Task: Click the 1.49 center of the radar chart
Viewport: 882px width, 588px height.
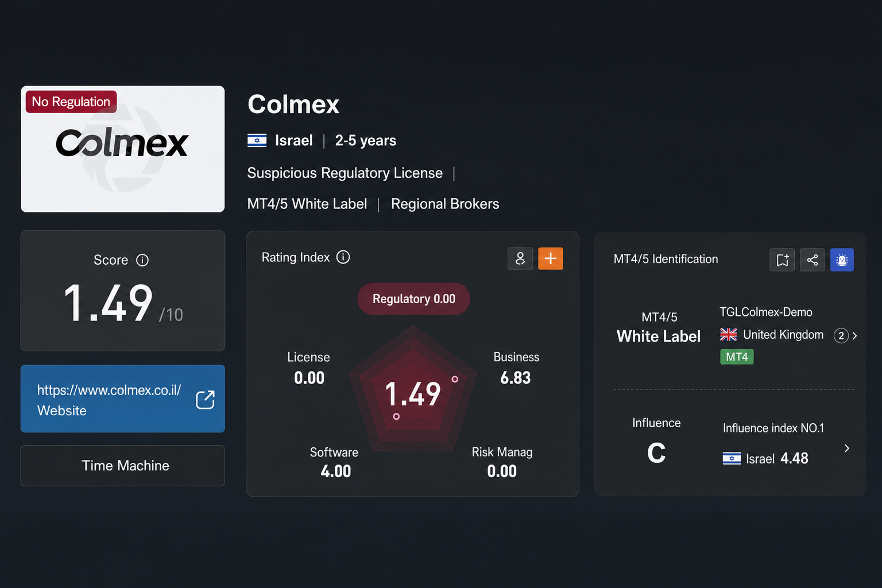Action: [413, 394]
